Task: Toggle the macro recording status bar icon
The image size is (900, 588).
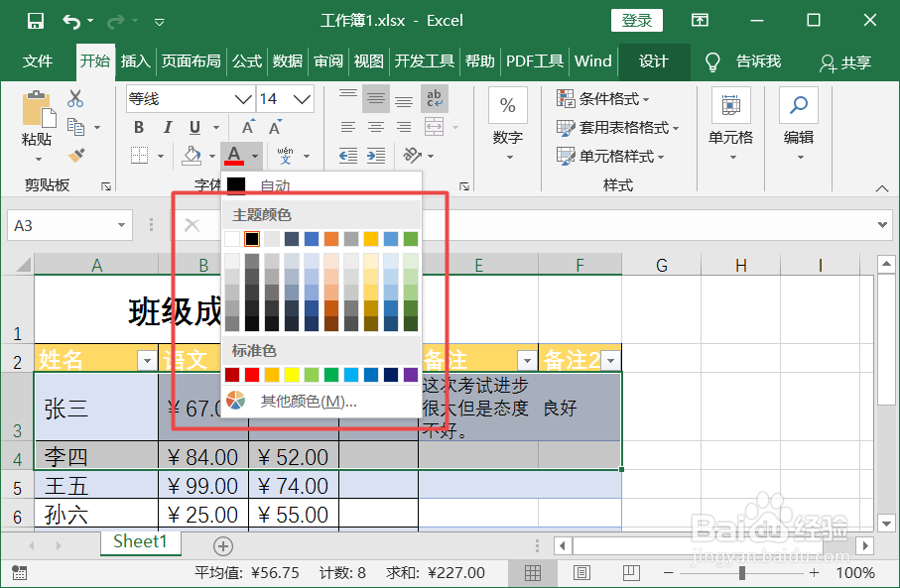Action: 19,572
